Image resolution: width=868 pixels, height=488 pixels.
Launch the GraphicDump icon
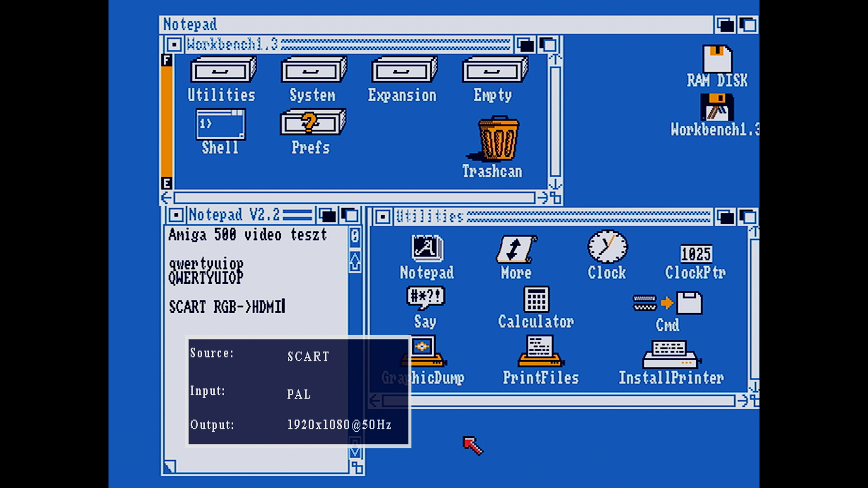[x=424, y=351]
